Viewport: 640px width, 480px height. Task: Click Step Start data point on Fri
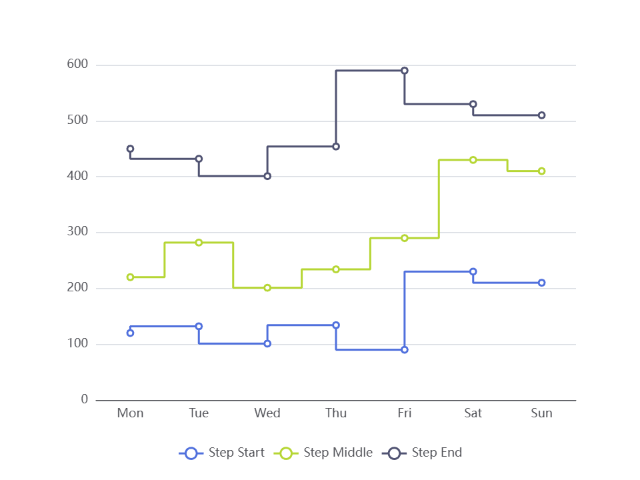pos(405,350)
